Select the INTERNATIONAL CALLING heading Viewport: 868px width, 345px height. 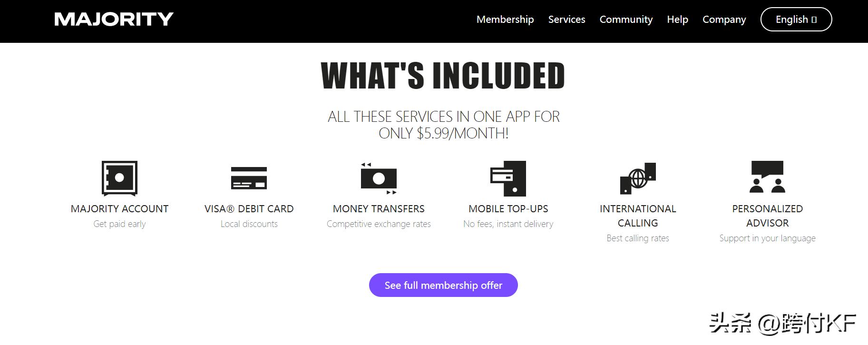pos(638,216)
